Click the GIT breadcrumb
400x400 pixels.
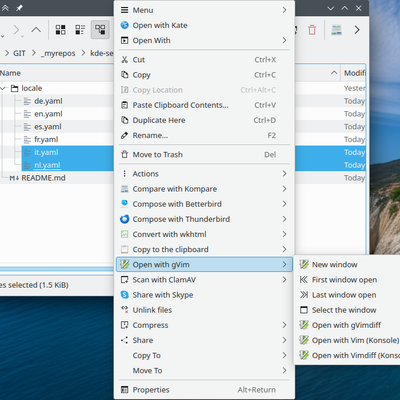tap(19, 53)
